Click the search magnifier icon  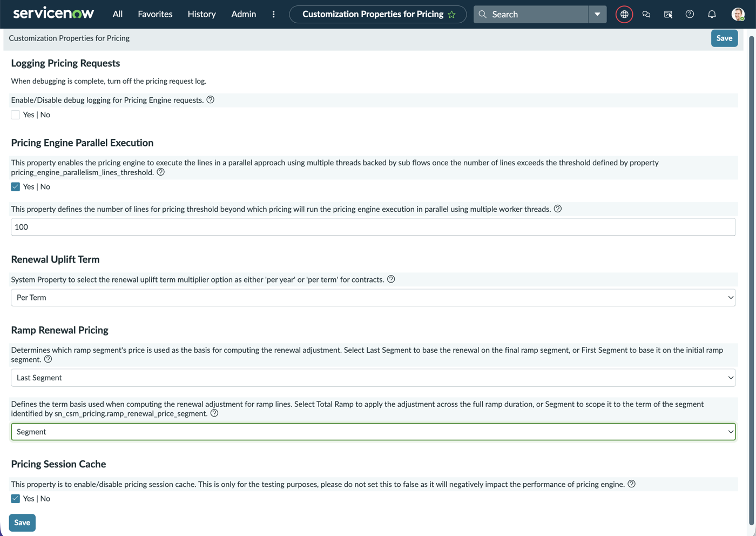click(483, 15)
